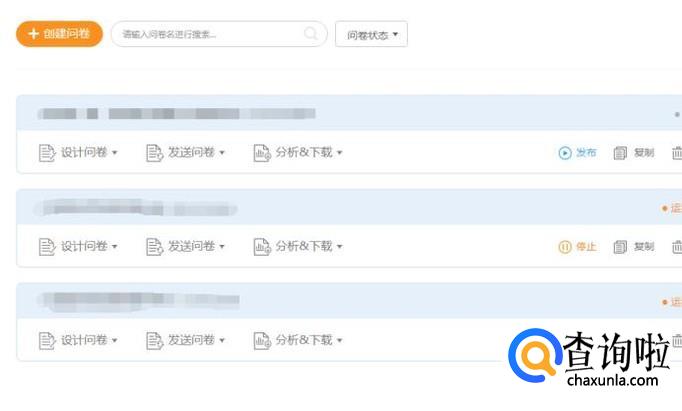Open 设计问卷 menu in second questionnaire
The width and height of the screenshot is (682, 411).
tap(79, 246)
